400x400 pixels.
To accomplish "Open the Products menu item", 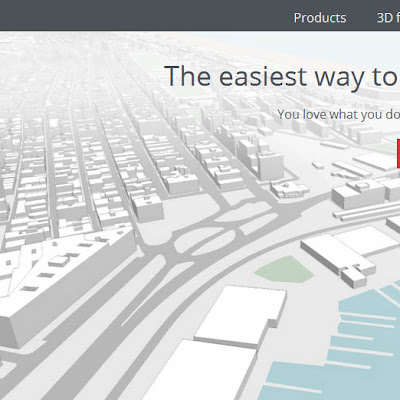I will tap(320, 18).
